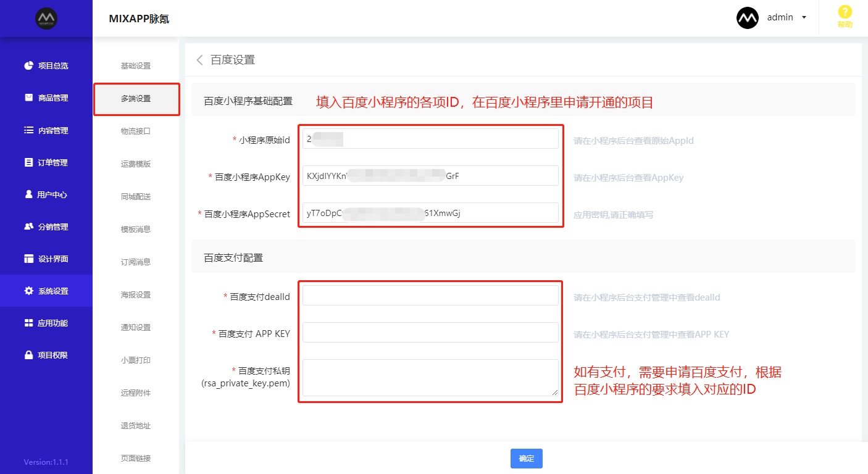The width and height of the screenshot is (868, 474).
Task: Select 运费模版 in the settings submenu
Action: (x=136, y=164)
